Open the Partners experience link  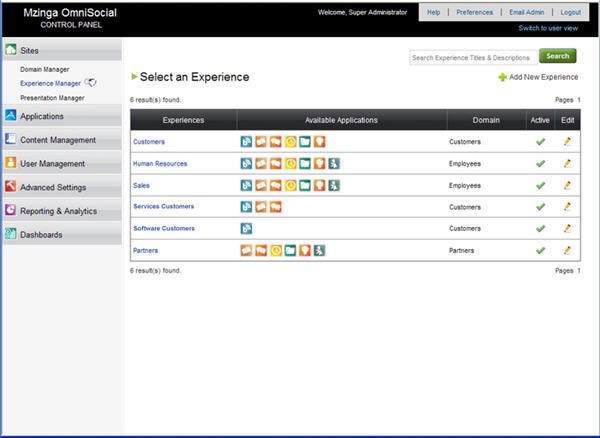tap(145, 251)
